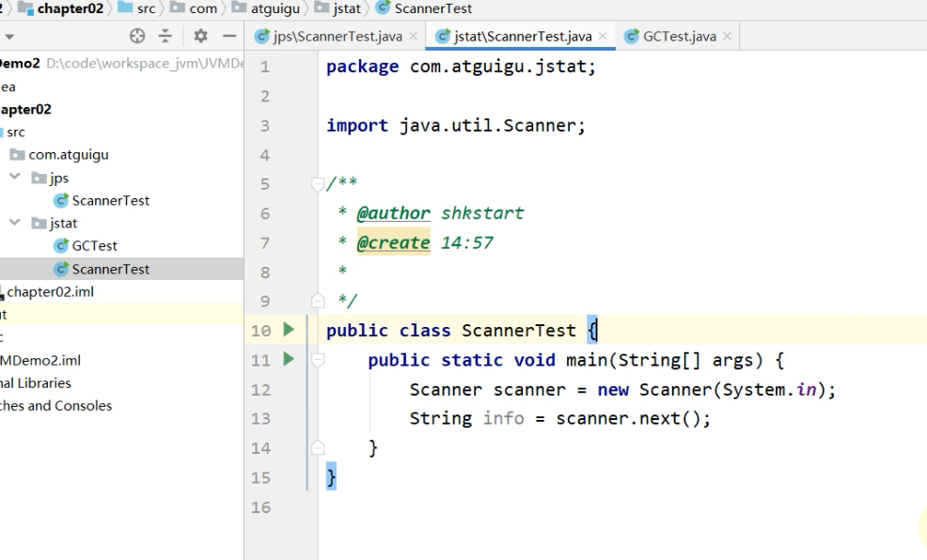This screenshot has width=927, height=560.
Task: Click the chapter02 module icon in breadcrumb
Action: pyautogui.click(x=25, y=8)
